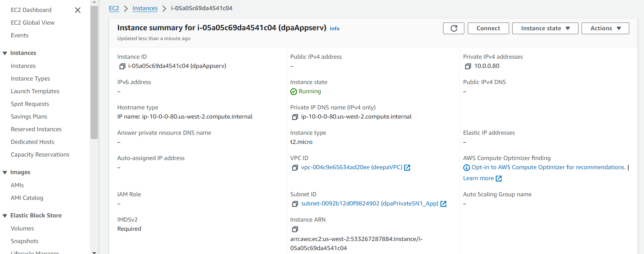This screenshot has height=254, width=644.
Task: Click the refresh icon button
Action: [454, 28]
